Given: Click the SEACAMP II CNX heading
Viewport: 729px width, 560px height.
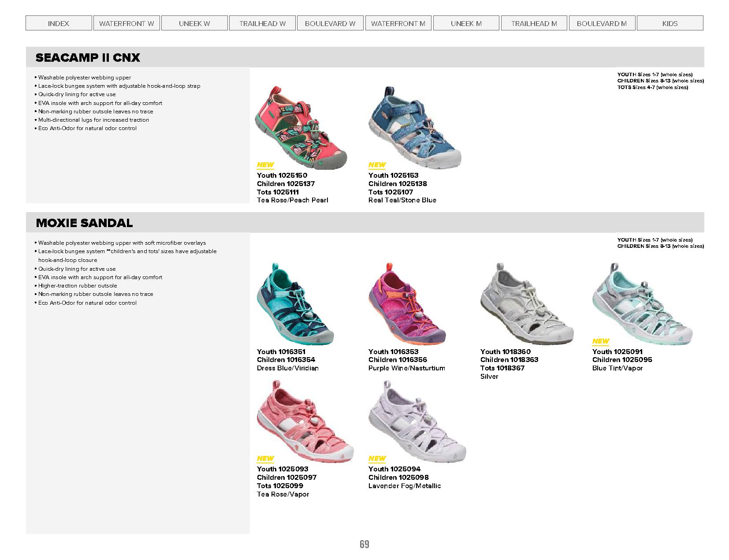Looking at the screenshot, I should 88,57.
